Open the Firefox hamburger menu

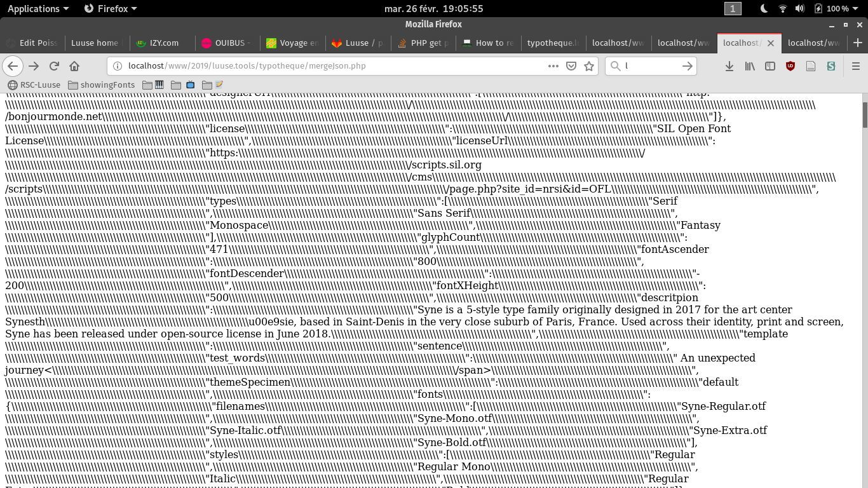(x=855, y=66)
